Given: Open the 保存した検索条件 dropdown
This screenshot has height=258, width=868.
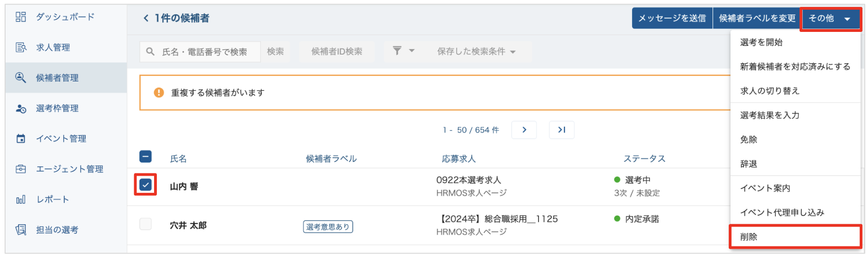Looking at the screenshot, I should [476, 52].
